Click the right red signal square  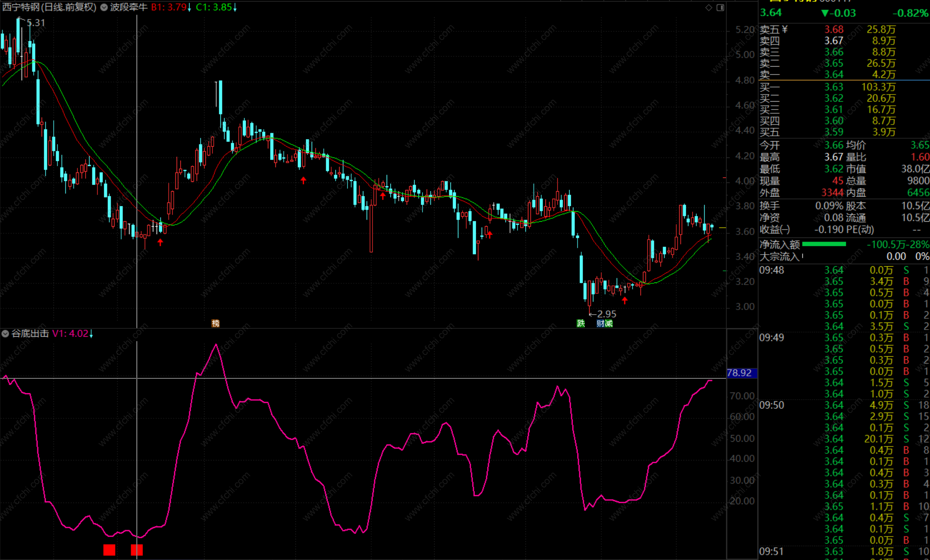[137, 550]
